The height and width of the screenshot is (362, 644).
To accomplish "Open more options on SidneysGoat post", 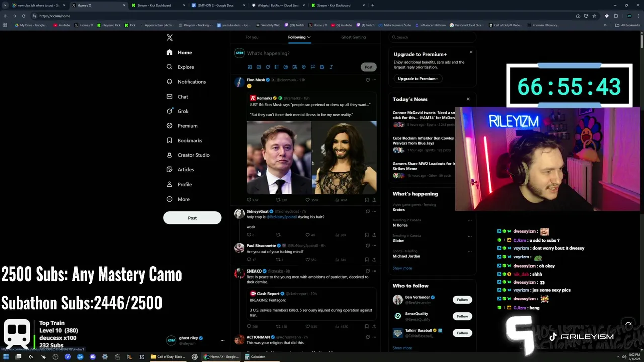I will (374, 211).
